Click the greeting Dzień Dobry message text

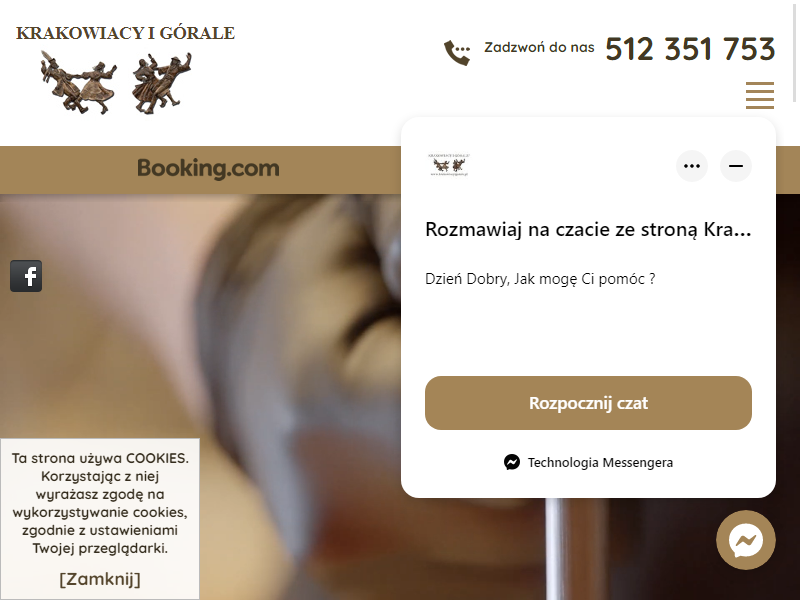click(x=540, y=279)
